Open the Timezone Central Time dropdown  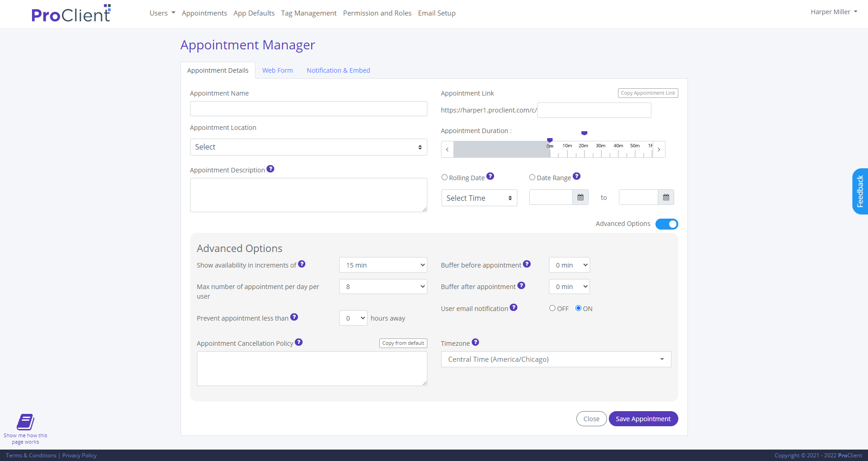click(556, 359)
